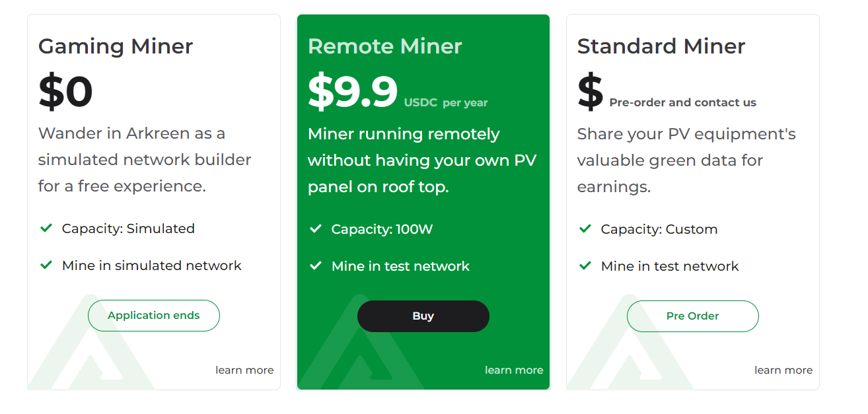Select the Standard Miner heading
868x414 pixels.
point(661,46)
